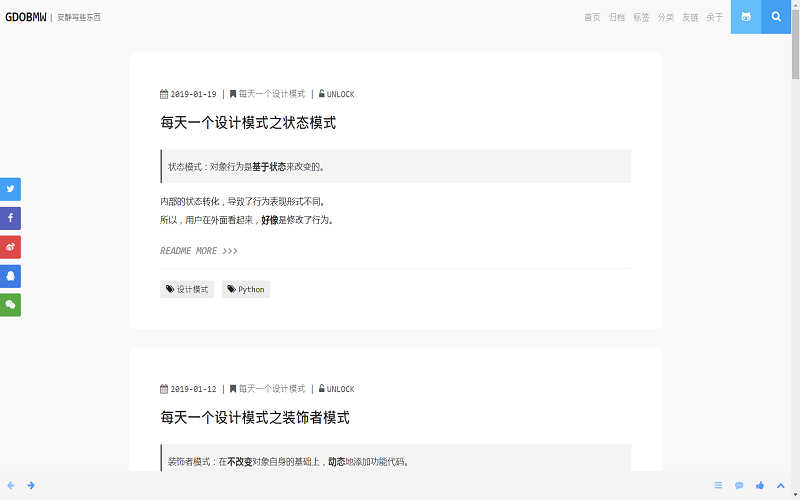Open the 归档 menu item
This screenshot has width=800, height=500.
point(617,17)
